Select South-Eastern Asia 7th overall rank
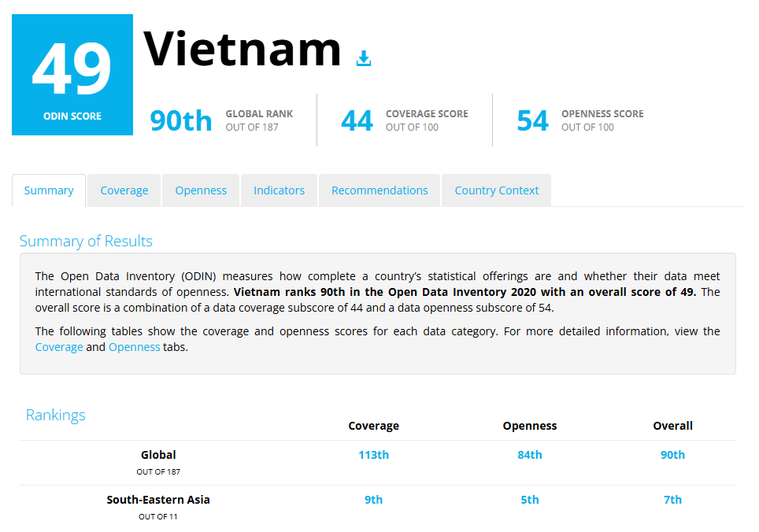 pyautogui.click(x=672, y=500)
